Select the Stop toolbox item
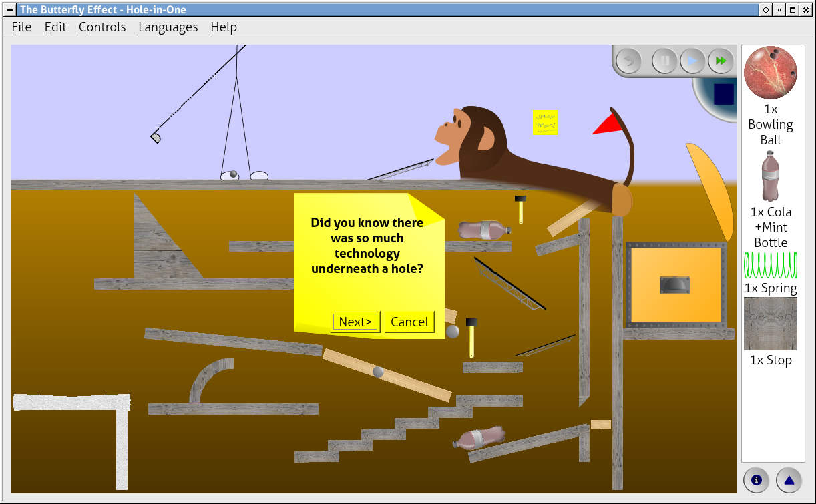Image resolution: width=816 pixels, height=504 pixels. tap(770, 324)
